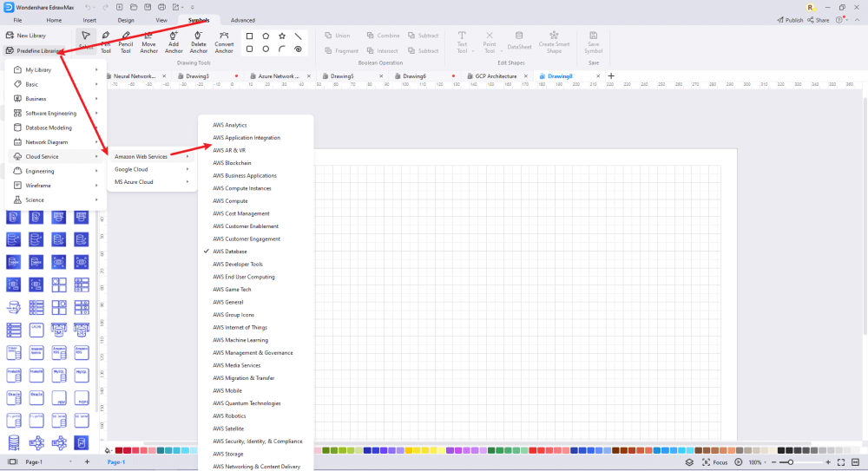Click the Union boolean operation
The height and width of the screenshot is (471, 868).
click(x=337, y=36)
